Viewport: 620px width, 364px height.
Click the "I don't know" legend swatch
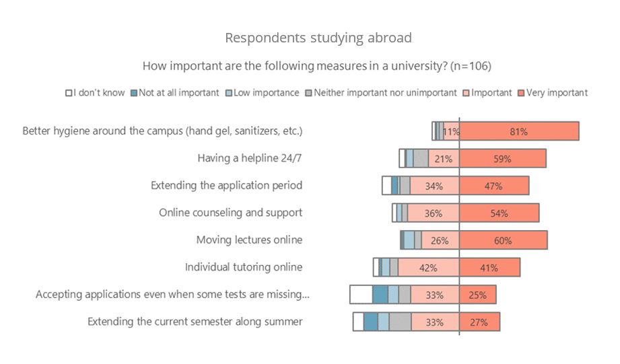(69, 93)
